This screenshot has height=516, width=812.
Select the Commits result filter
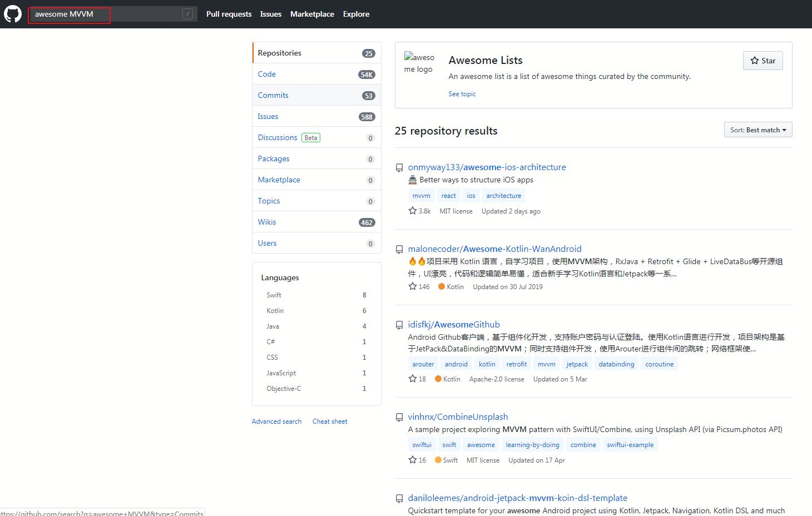[x=316, y=95]
